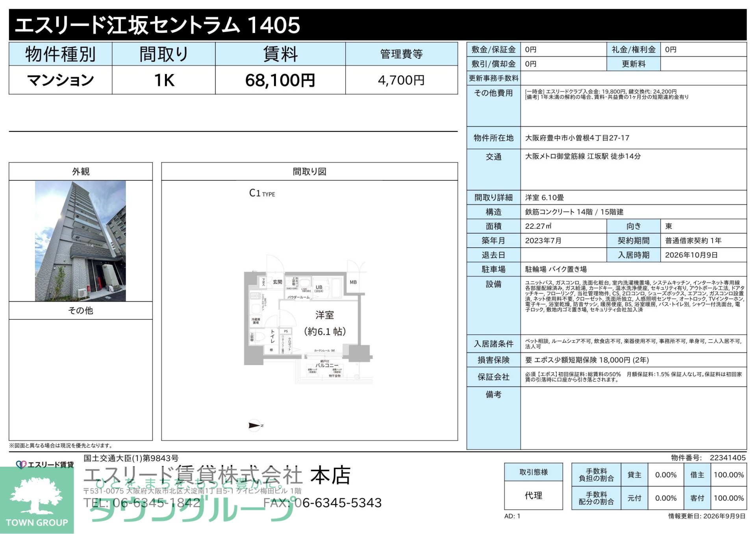This screenshot has height=534, width=756.
Task: Select the rent value 68,100円
Action: coord(280,80)
